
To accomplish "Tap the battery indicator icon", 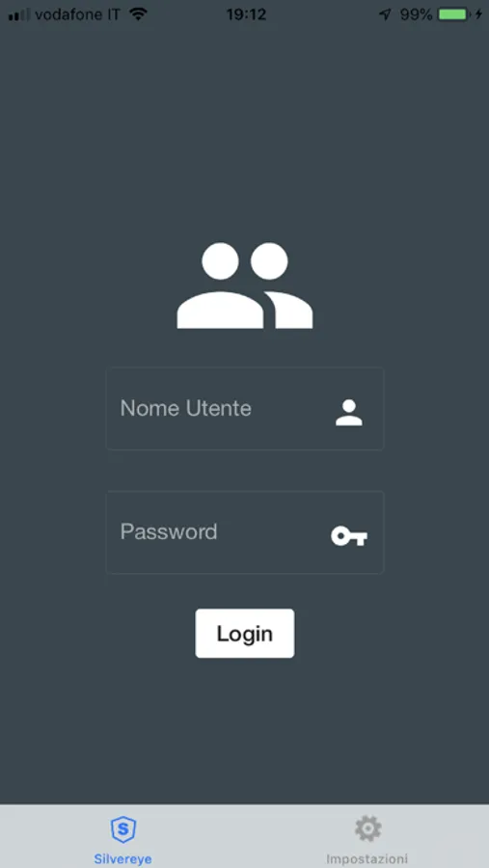I will pos(454,14).
